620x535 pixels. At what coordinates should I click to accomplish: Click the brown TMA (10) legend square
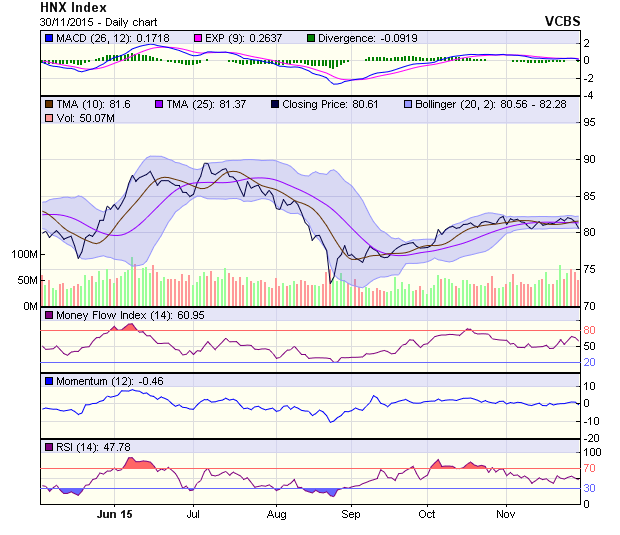(x=49, y=104)
